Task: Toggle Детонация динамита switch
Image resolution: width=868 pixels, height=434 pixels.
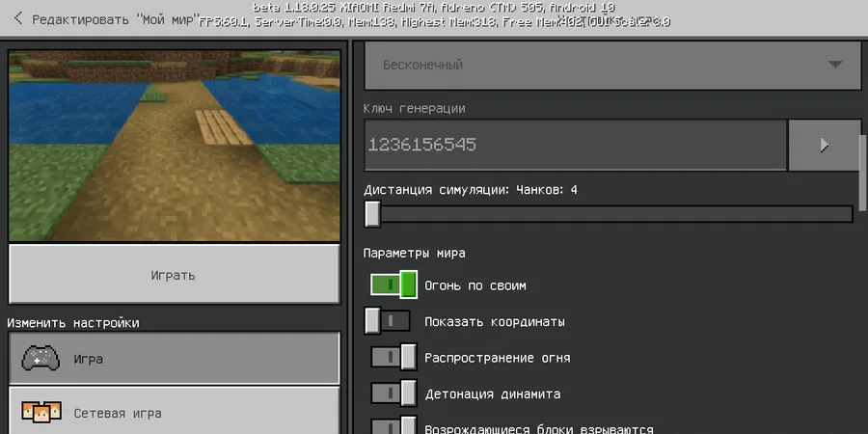Action: pos(393,393)
